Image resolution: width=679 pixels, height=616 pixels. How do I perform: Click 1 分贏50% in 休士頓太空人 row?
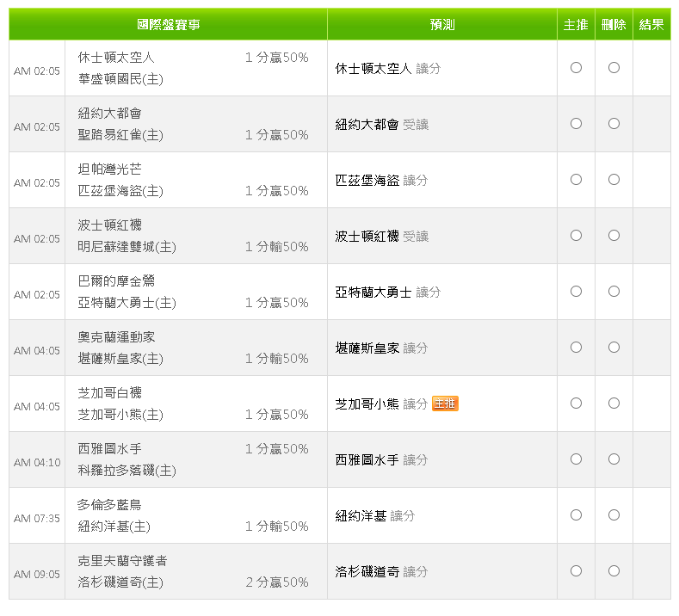tap(277, 58)
